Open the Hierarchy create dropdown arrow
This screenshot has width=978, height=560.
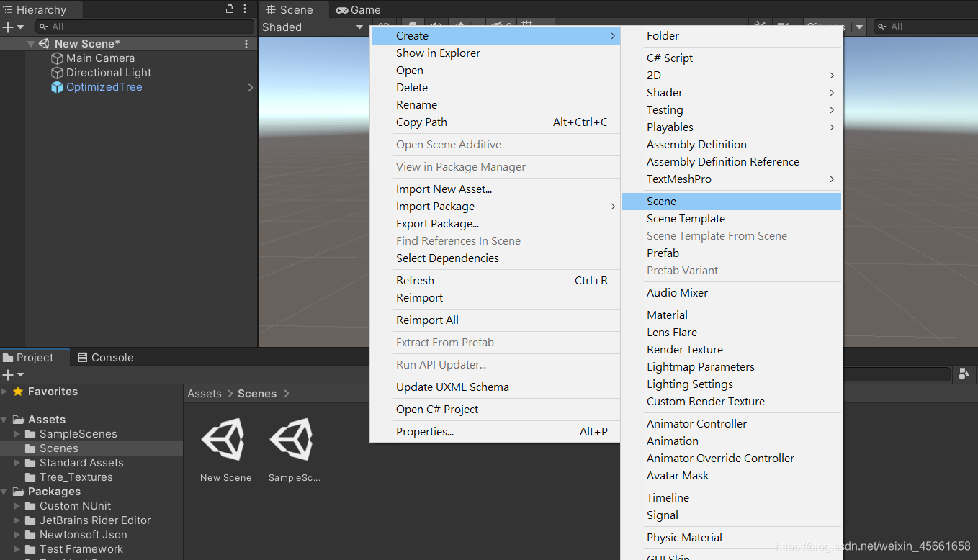(20, 27)
